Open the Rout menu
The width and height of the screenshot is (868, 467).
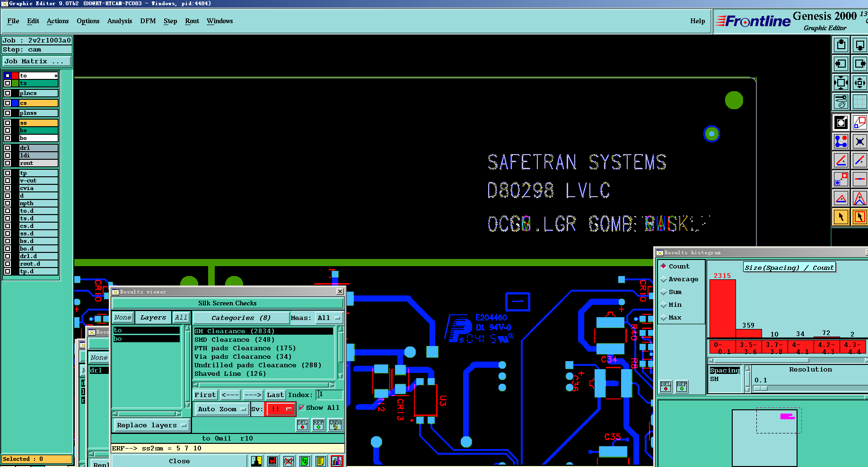tap(192, 21)
